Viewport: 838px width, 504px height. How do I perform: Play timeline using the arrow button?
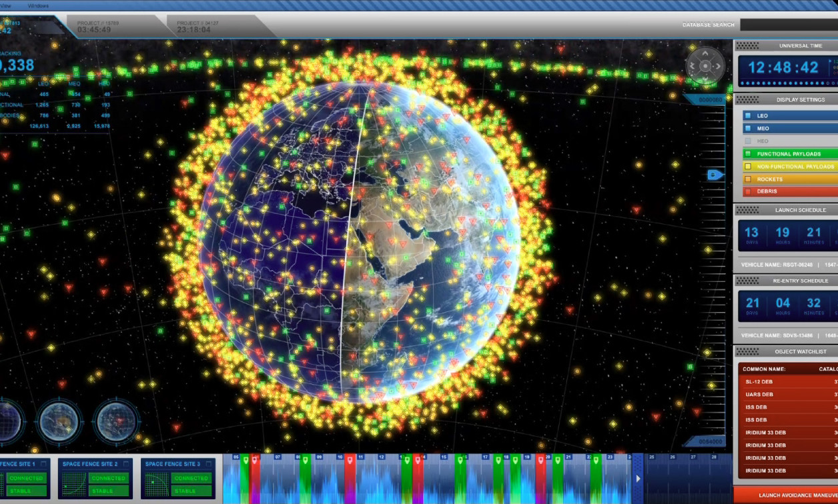click(x=638, y=479)
